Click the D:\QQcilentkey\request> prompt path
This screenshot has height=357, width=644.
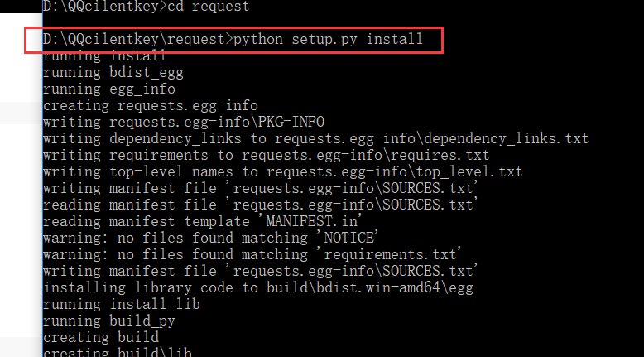pos(138,40)
